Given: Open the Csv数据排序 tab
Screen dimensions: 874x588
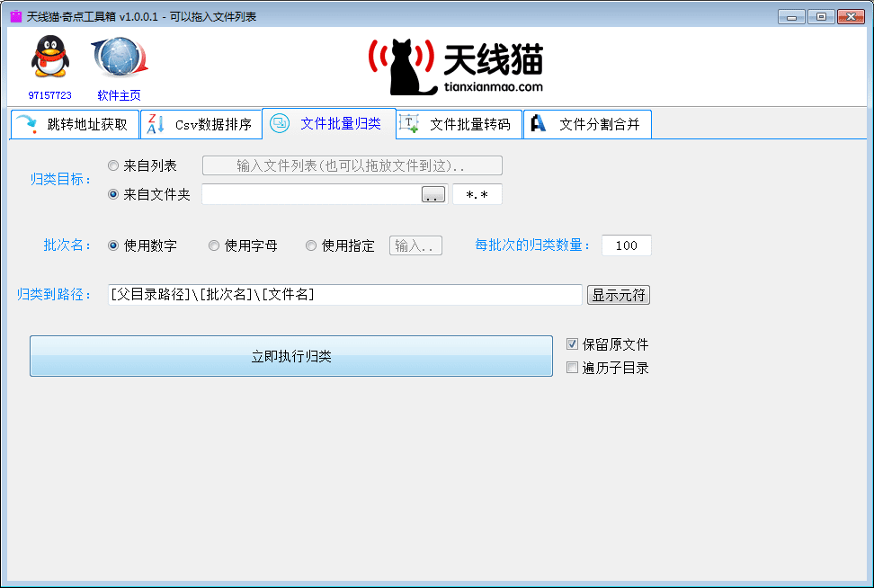Looking at the screenshot, I should pos(201,124).
